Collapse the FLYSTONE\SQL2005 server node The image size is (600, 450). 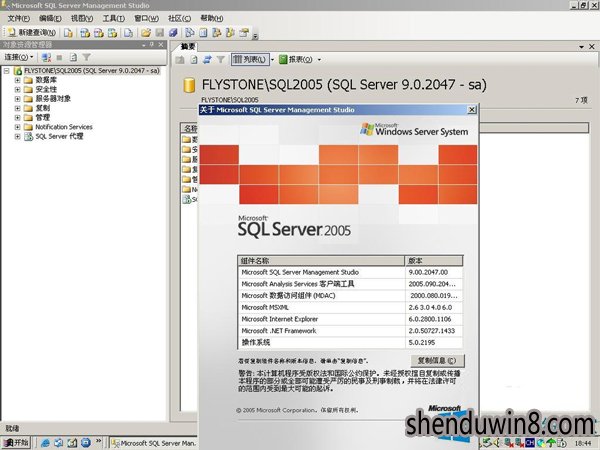pyautogui.click(x=7, y=71)
